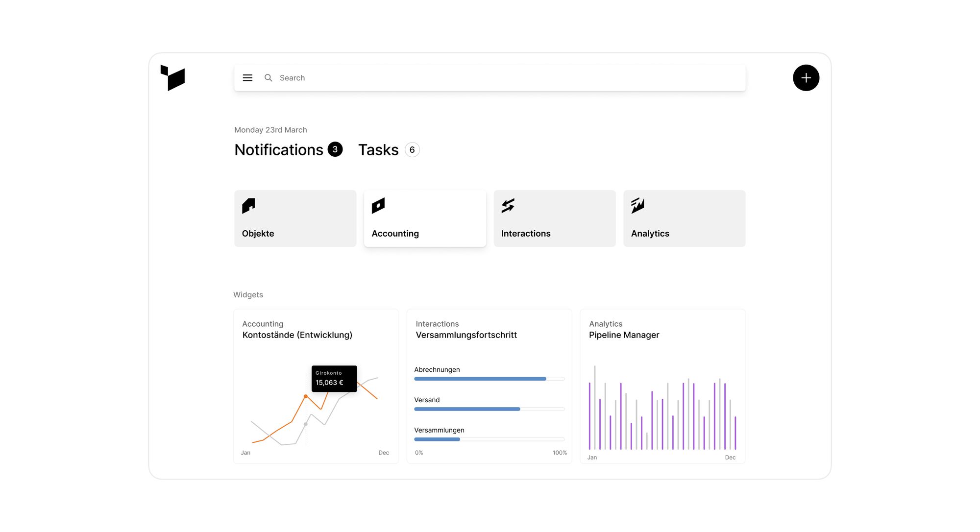The image size is (980, 532).
Task: Click the Tasks count badge showing 6
Action: pyautogui.click(x=412, y=149)
